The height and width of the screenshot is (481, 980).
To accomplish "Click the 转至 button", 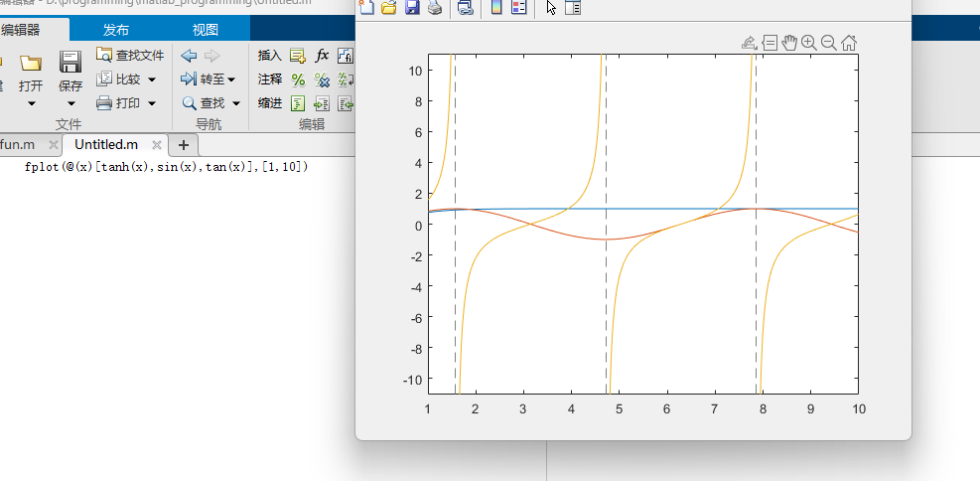I will coord(204,80).
